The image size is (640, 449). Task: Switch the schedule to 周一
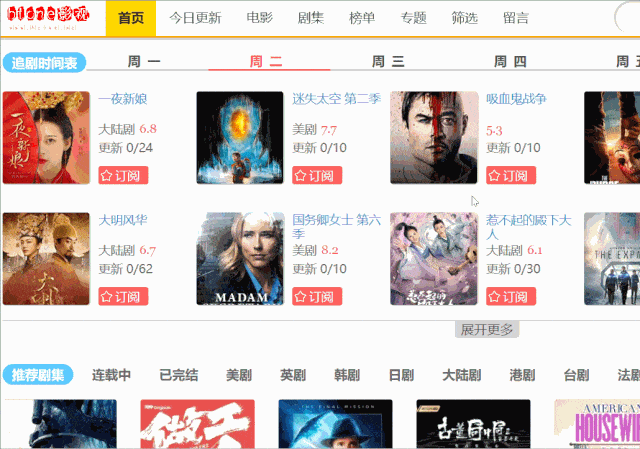(144, 62)
